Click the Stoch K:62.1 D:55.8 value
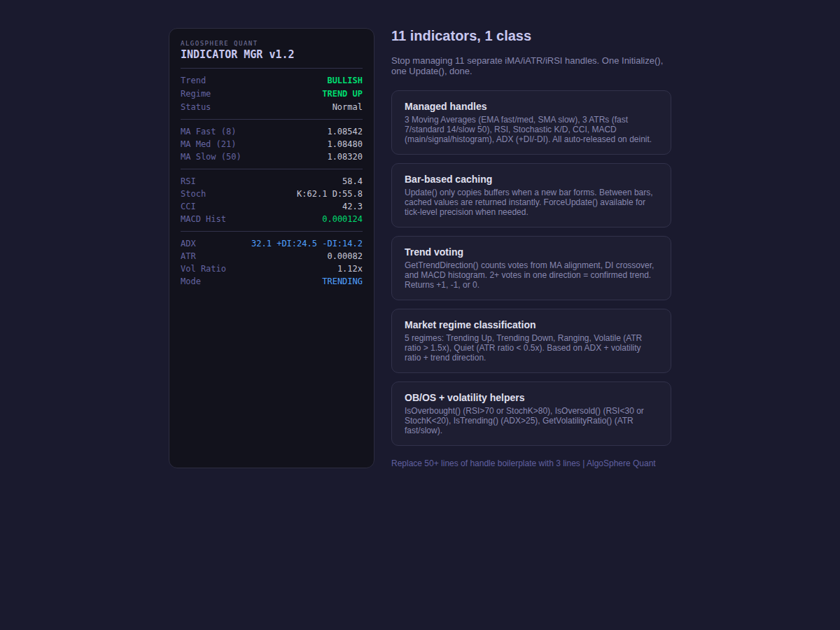 (x=330, y=193)
